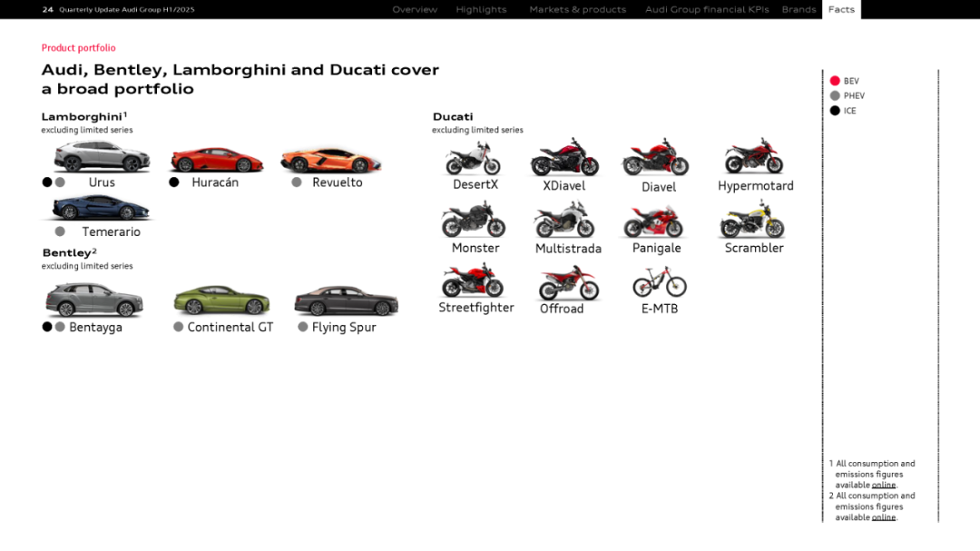Select the Bentley Bentayga SUV image
The image size is (980, 551).
93,300
